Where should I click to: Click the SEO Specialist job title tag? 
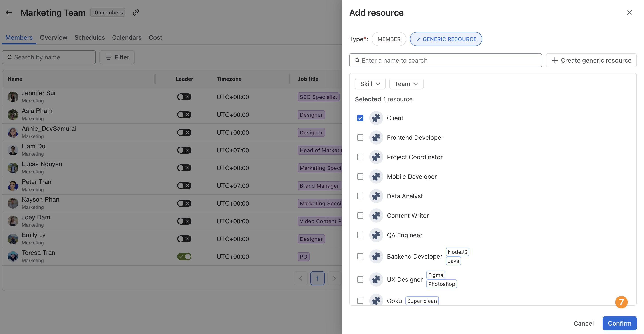[x=318, y=97]
